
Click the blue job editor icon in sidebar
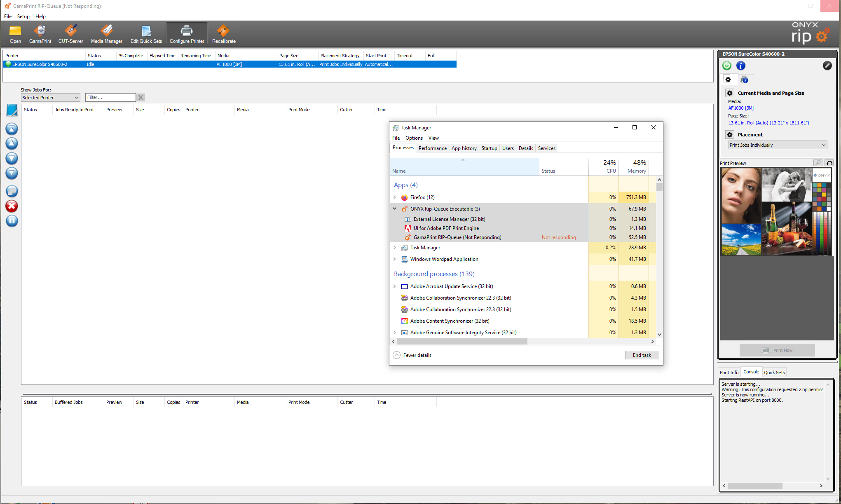click(x=12, y=110)
